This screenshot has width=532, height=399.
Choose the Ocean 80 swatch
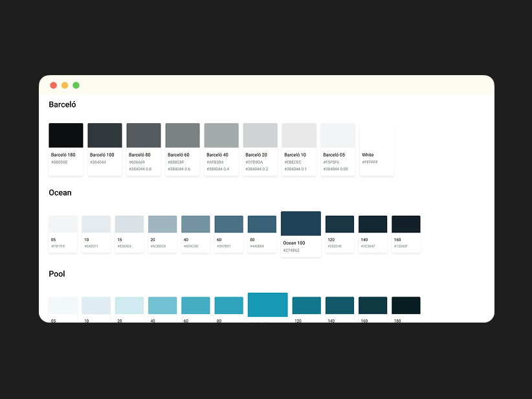262,224
